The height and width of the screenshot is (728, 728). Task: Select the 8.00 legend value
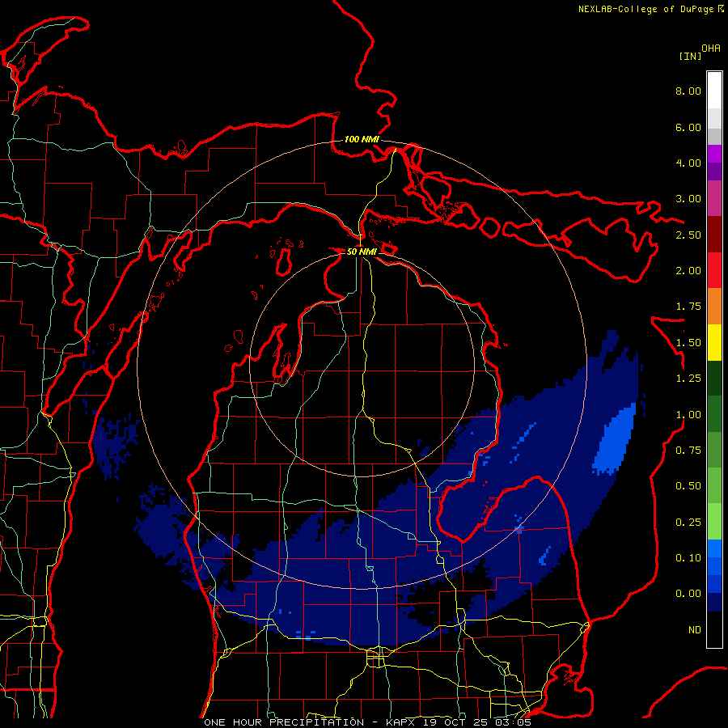coord(688,91)
